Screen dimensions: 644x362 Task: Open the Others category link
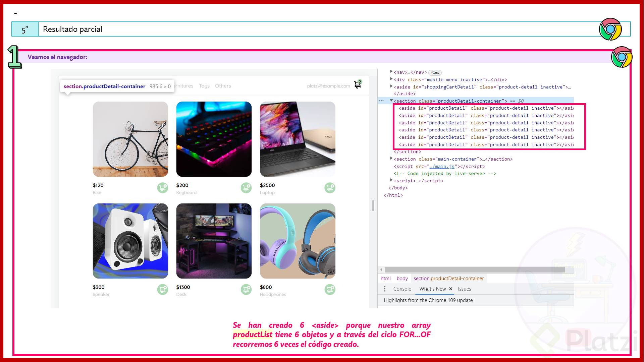coord(223,86)
